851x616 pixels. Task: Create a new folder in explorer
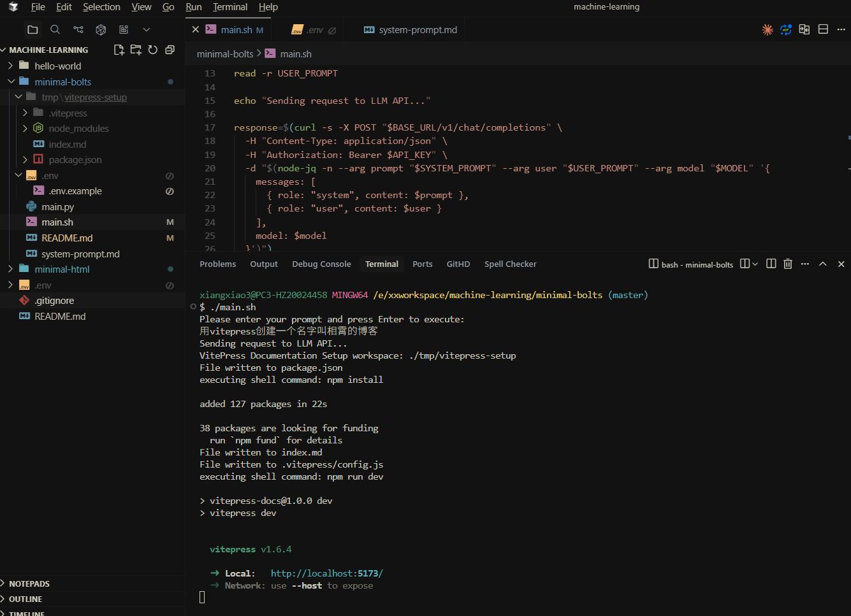pyautogui.click(x=136, y=50)
